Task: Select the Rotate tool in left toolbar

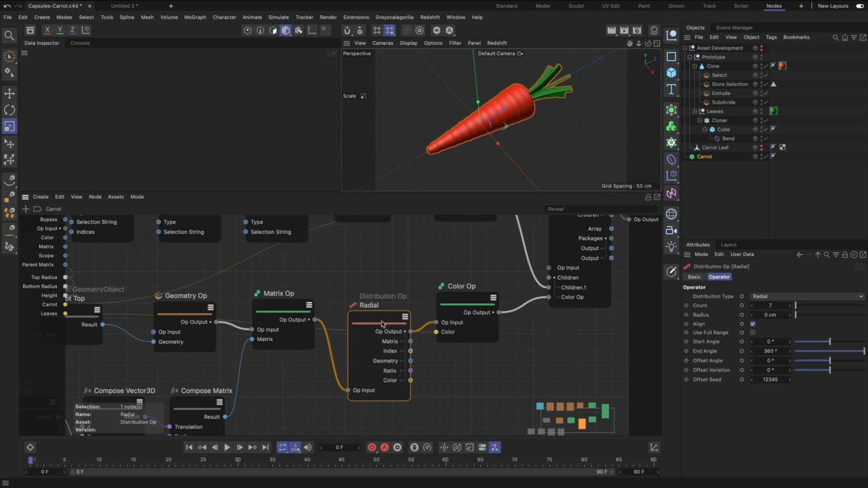Action: tap(9, 110)
